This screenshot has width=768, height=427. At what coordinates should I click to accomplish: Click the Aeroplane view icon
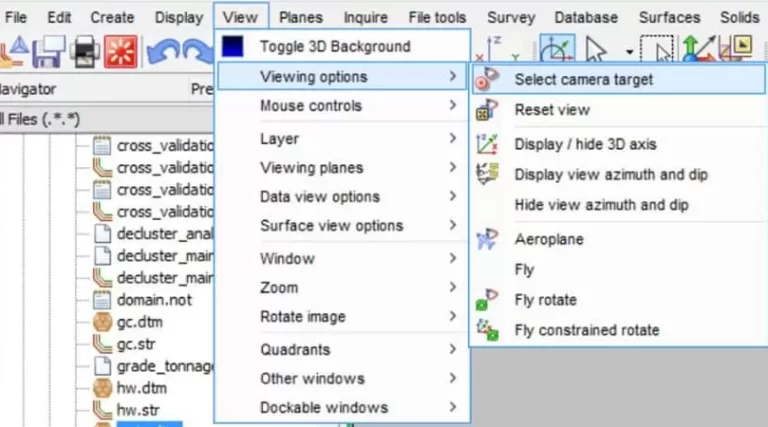pos(487,240)
